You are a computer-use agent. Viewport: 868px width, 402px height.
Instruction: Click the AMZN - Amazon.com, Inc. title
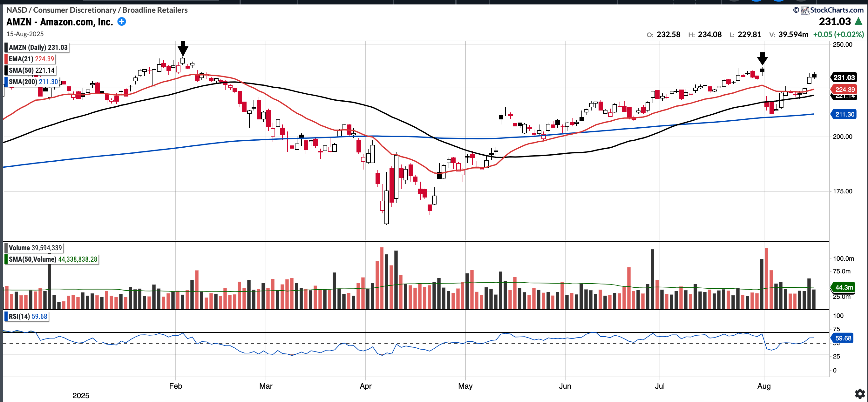coord(60,22)
